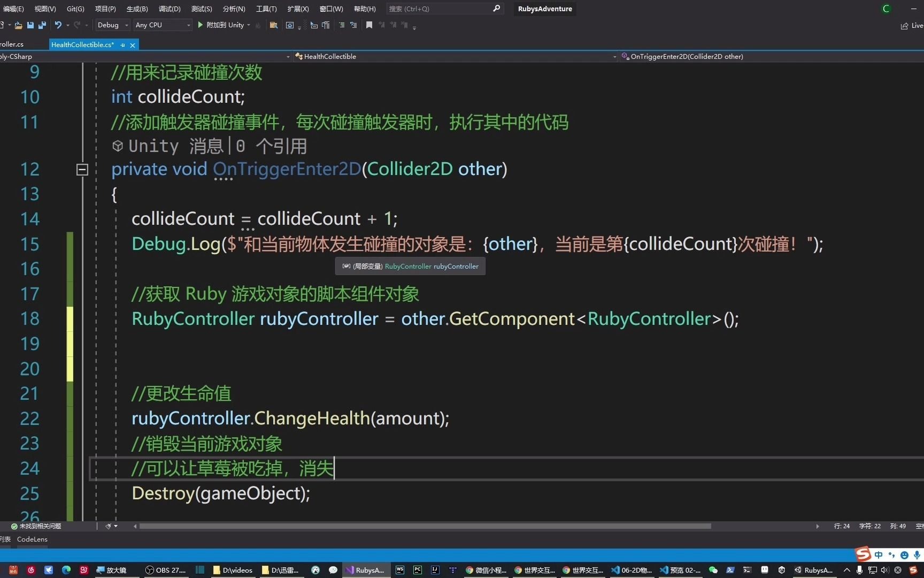The image size is (924, 578).
Task: Click the navigate backward arrow icon
Action: [x=314, y=25]
